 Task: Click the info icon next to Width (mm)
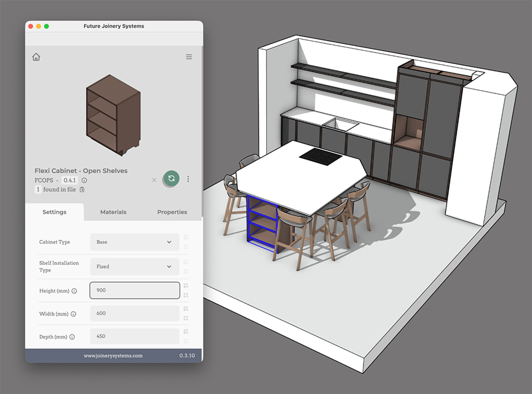point(73,313)
